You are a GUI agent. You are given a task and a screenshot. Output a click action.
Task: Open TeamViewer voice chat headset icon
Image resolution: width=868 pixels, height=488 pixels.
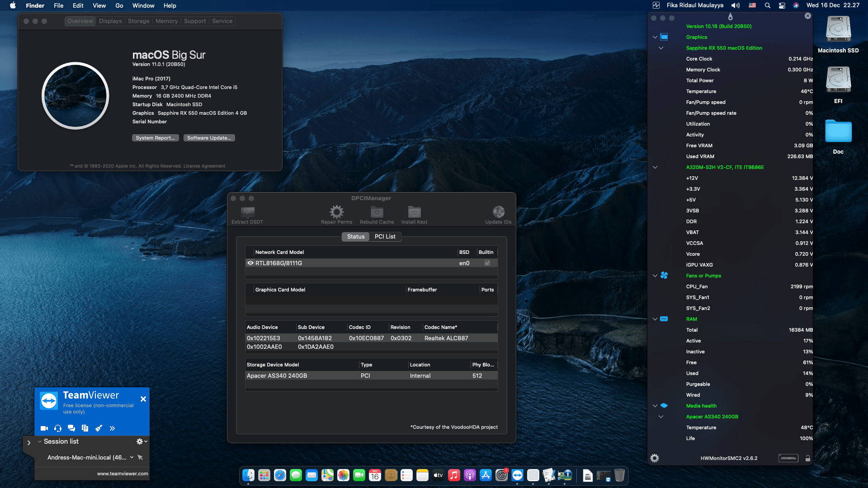tap(57, 428)
